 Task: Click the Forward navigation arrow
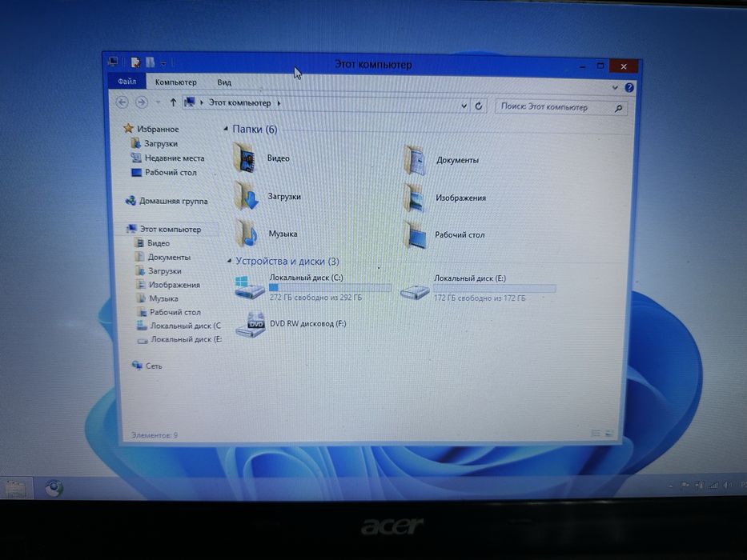pyautogui.click(x=142, y=102)
